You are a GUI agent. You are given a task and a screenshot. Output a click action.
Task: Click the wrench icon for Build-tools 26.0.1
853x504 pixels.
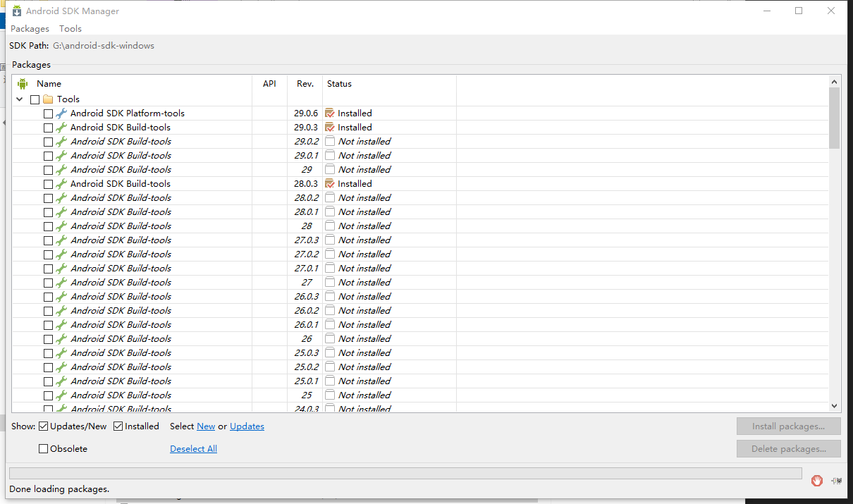tap(61, 325)
